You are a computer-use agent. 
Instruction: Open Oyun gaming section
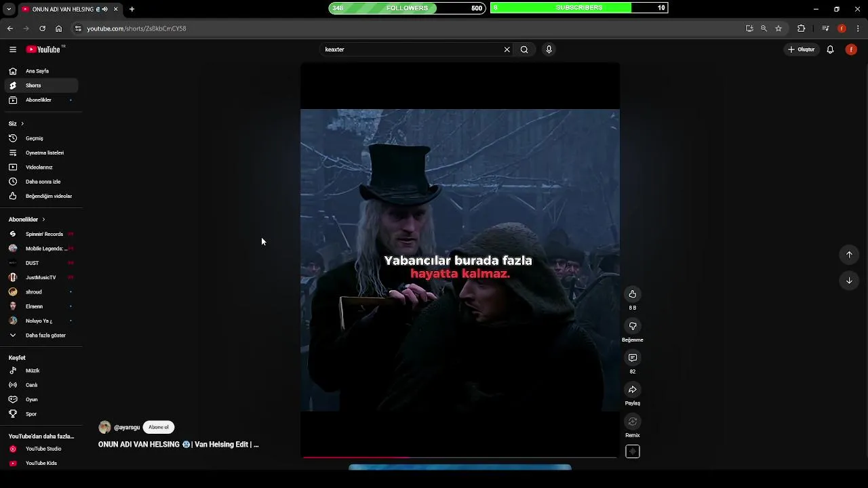(41, 400)
